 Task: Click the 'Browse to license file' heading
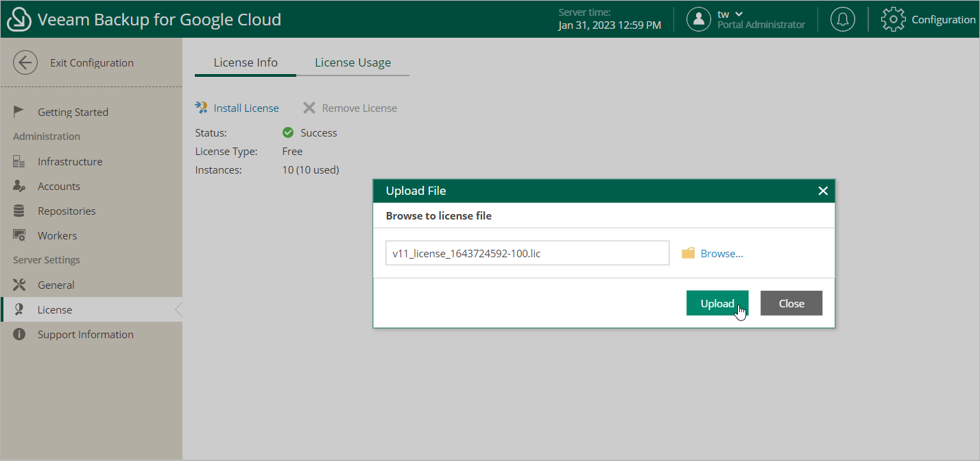pyautogui.click(x=439, y=215)
